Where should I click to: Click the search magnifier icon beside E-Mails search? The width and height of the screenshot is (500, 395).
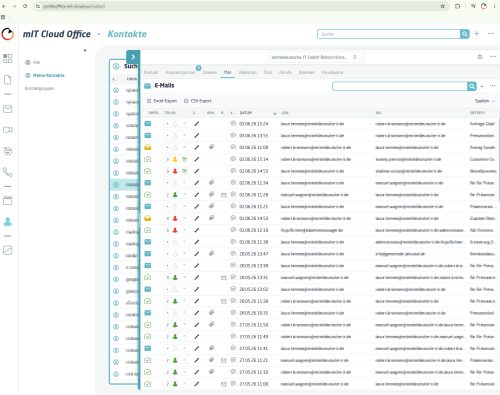click(x=472, y=86)
